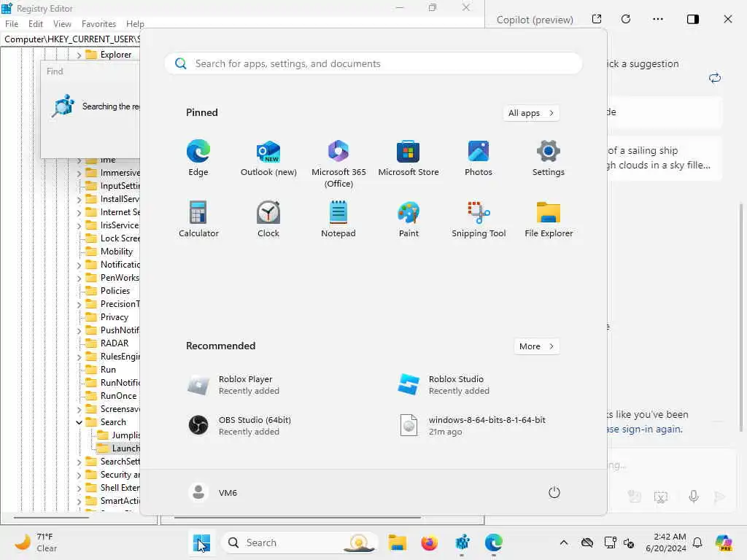Viewport: 747px width, 560px height.
Task: Collapse the Search registry key
Action: point(79,422)
